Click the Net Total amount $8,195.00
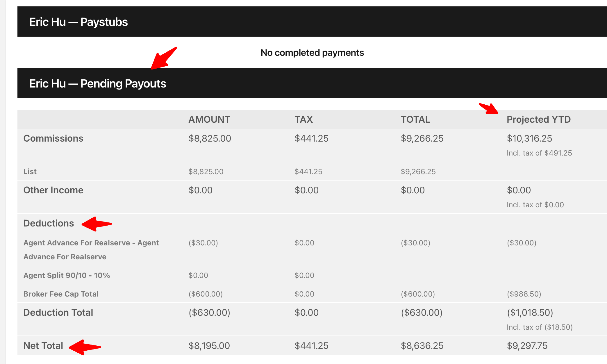The height and width of the screenshot is (364, 607). (x=209, y=346)
